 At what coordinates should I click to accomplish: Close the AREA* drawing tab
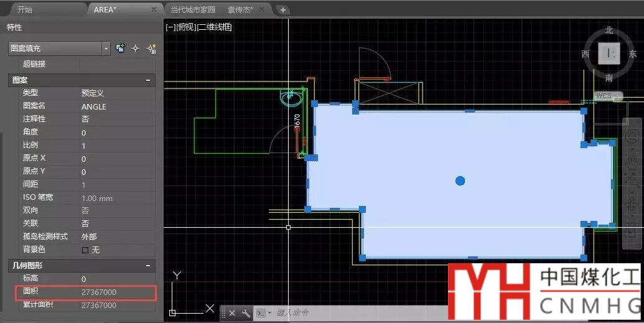click(x=154, y=9)
